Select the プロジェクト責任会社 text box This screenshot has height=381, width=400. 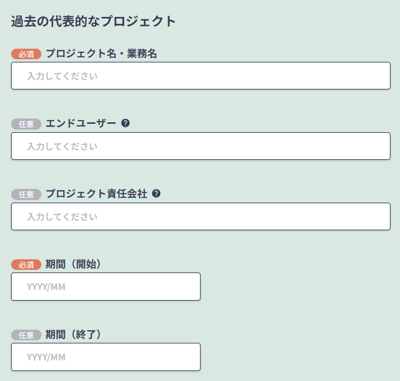(x=201, y=216)
